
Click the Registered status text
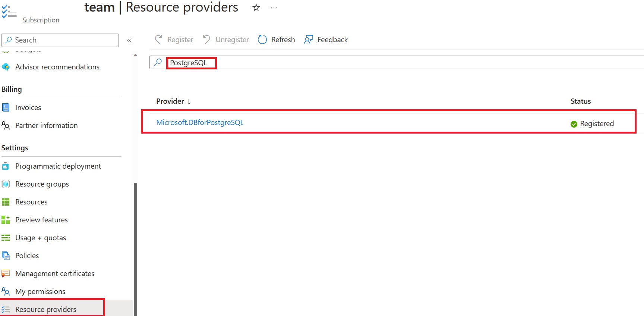597,124
